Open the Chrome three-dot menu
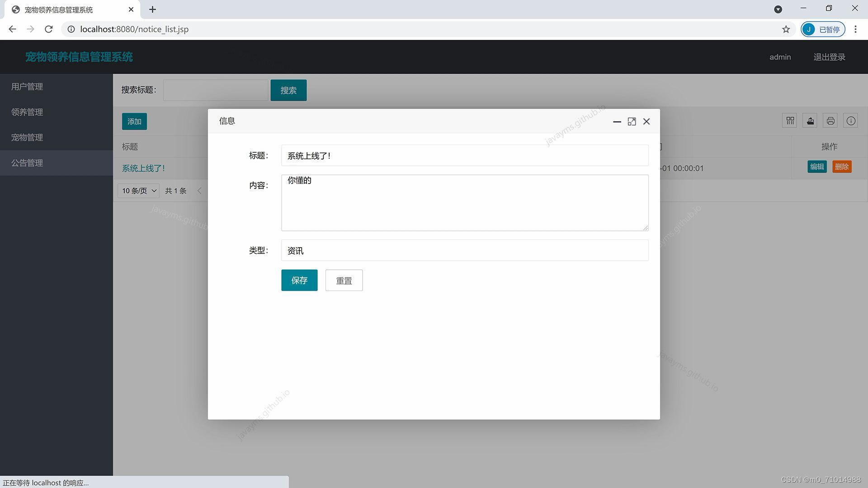 pos(855,29)
